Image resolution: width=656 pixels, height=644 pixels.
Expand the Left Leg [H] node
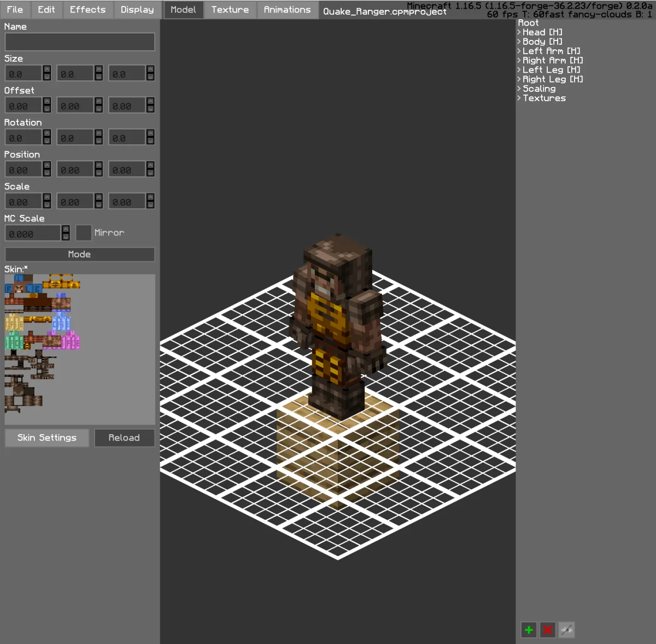pyautogui.click(x=519, y=70)
